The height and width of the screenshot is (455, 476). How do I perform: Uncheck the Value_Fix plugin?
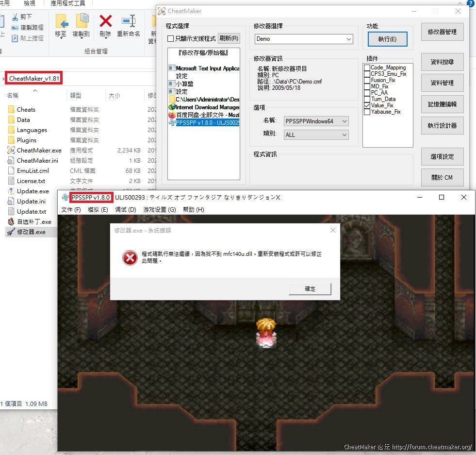point(367,105)
